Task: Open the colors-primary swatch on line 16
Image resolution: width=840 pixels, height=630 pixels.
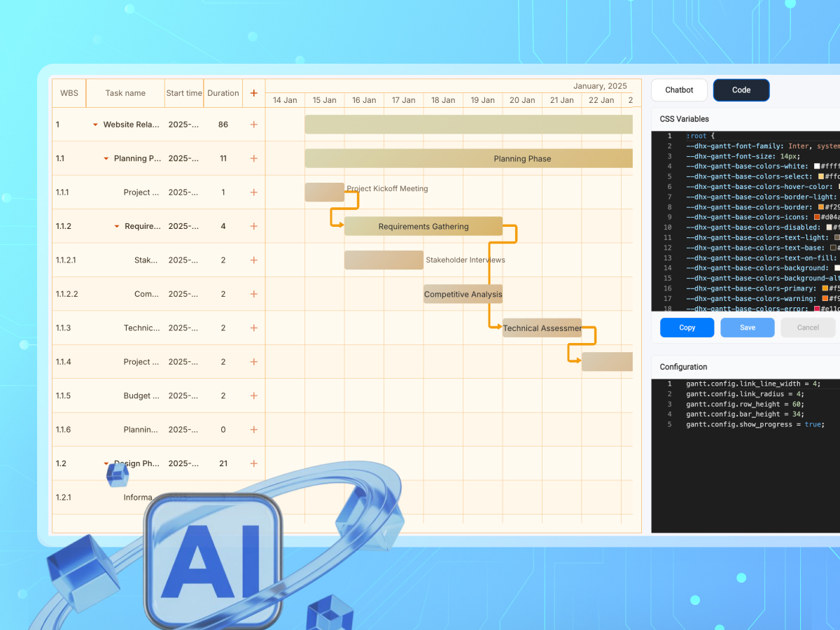Action: (825, 288)
